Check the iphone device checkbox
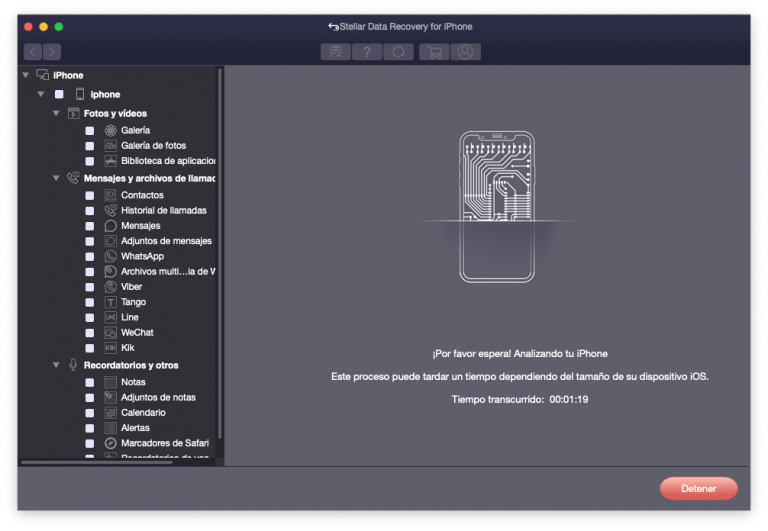 (59, 94)
